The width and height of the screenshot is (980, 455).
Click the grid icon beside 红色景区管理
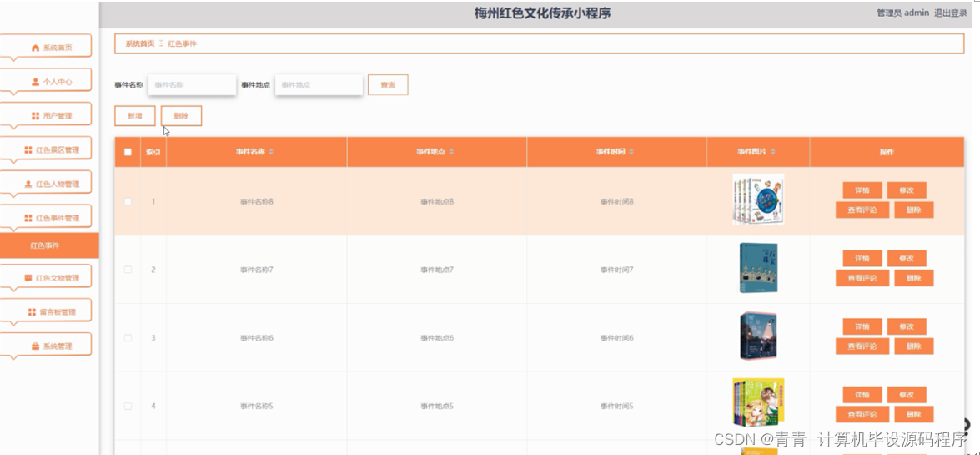28,149
